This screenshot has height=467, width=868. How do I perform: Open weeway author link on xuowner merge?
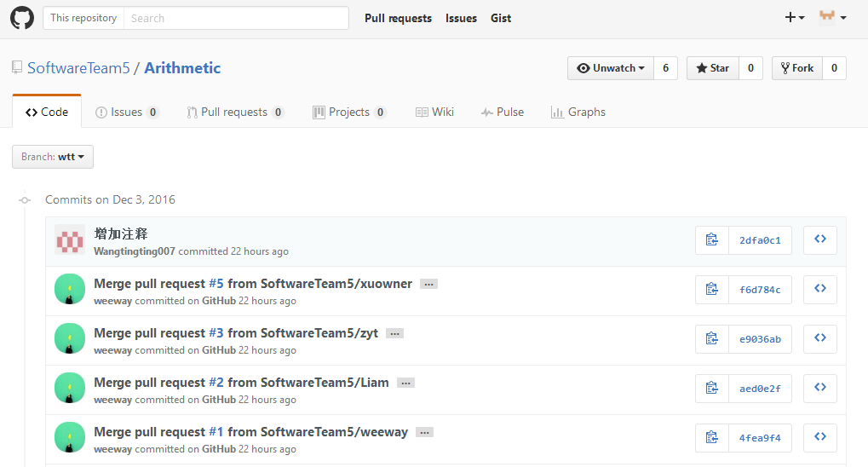point(113,301)
